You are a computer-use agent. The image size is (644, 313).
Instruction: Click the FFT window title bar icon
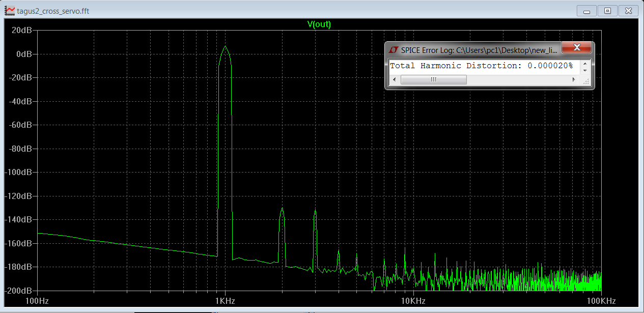click(10, 11)
